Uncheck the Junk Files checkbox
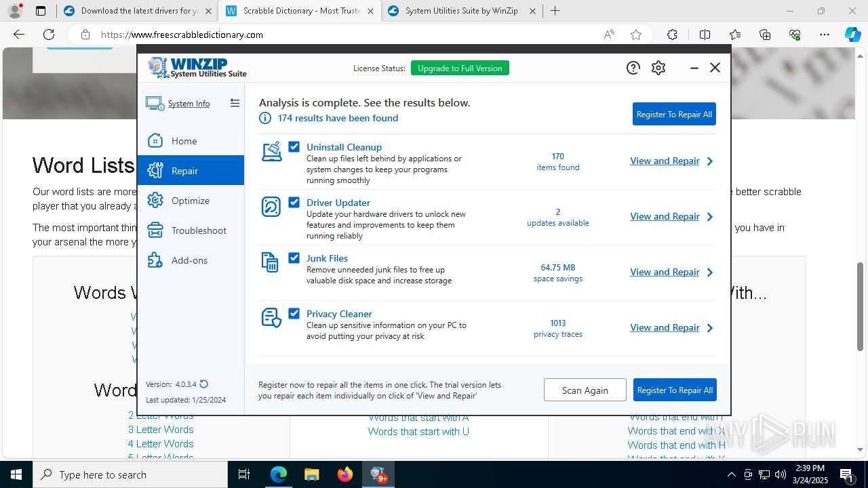 tap(294, 258)
